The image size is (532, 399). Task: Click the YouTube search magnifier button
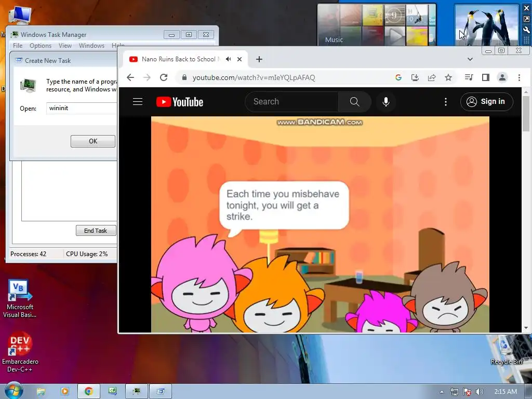pos(354,102)
